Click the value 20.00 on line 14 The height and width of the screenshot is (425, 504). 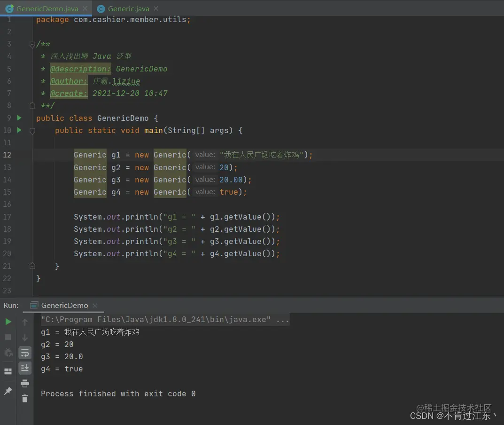pyautogui.click(x=231, y=180)
